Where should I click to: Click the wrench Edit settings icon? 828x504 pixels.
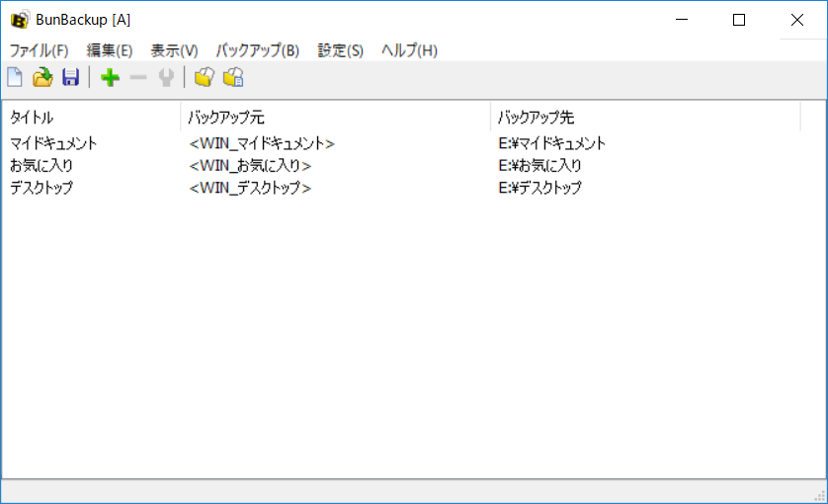(166, 78)
